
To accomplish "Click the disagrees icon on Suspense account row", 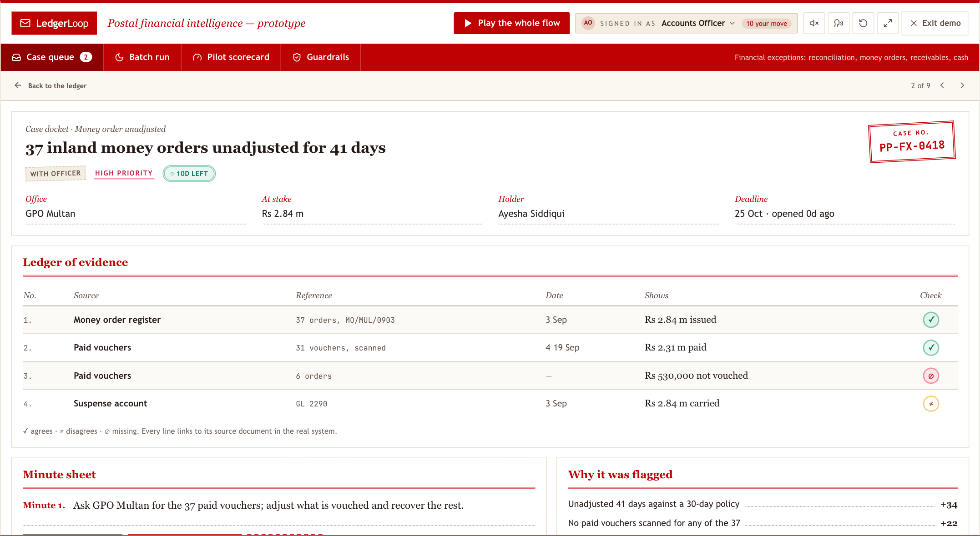I will click(x=931, y=404).
